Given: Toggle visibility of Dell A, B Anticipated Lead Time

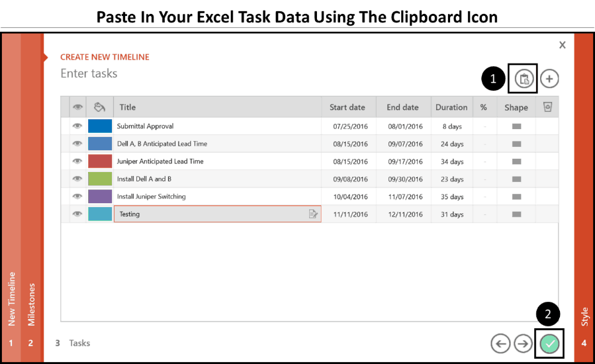Looking at the screenshot, I should click(x=77, y=144).
